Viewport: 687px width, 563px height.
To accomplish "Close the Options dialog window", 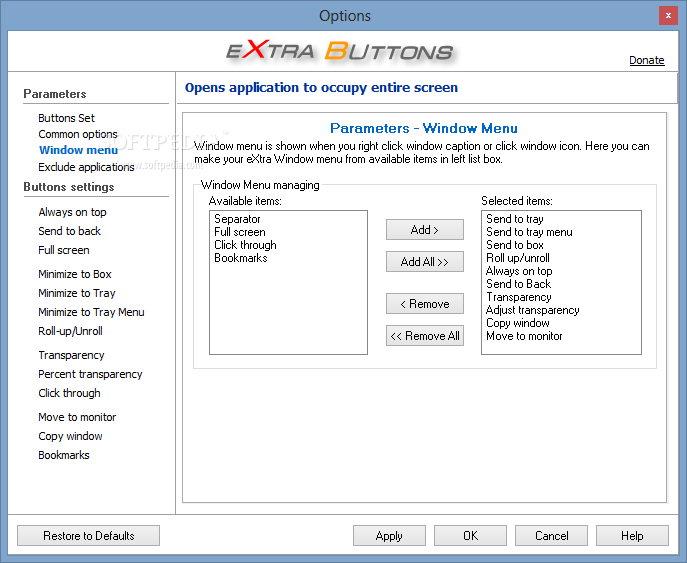I will coord(668,16).
